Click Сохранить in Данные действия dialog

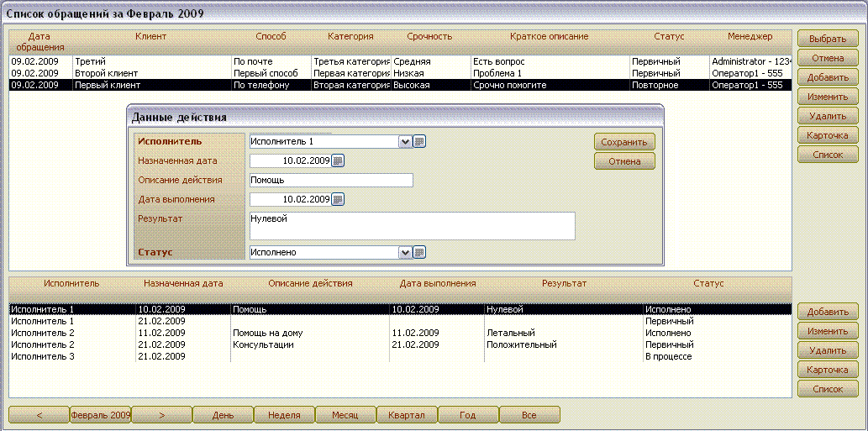pos(624,142)
